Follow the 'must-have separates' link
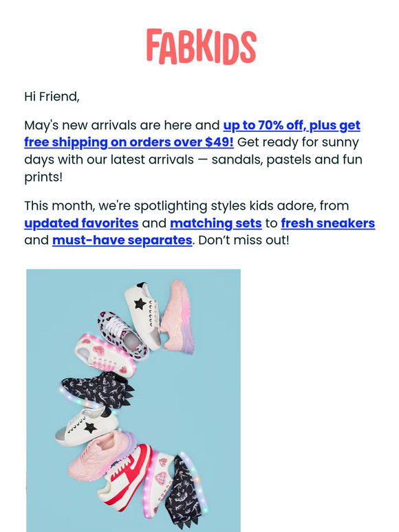The width and height of the screenshot is (399, 532). click(x=122, y=240)
